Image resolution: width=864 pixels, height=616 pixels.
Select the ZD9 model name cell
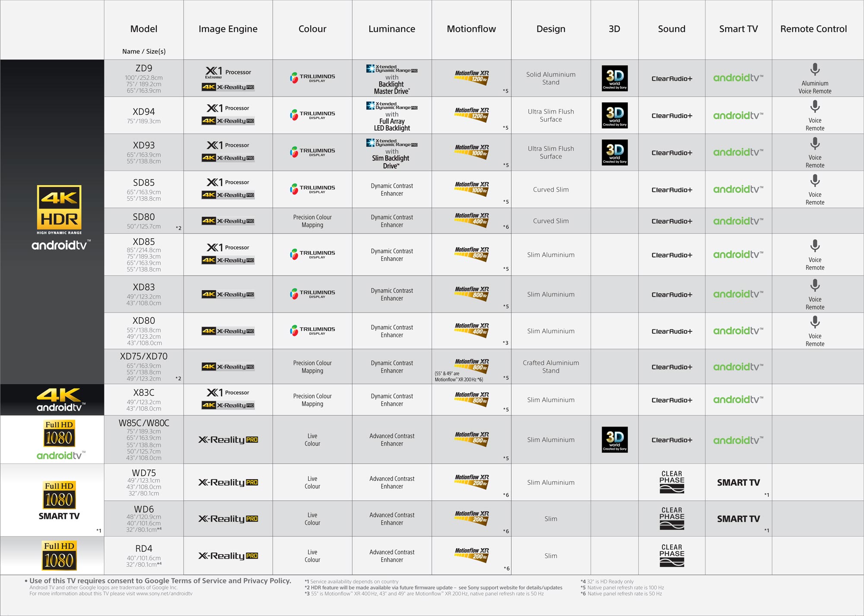pos(144,67)
